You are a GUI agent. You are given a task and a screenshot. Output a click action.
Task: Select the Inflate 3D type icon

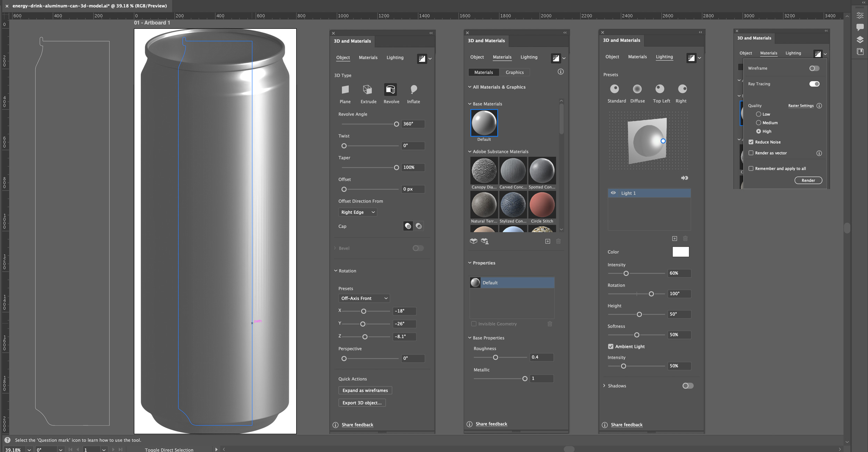(414, 90)
